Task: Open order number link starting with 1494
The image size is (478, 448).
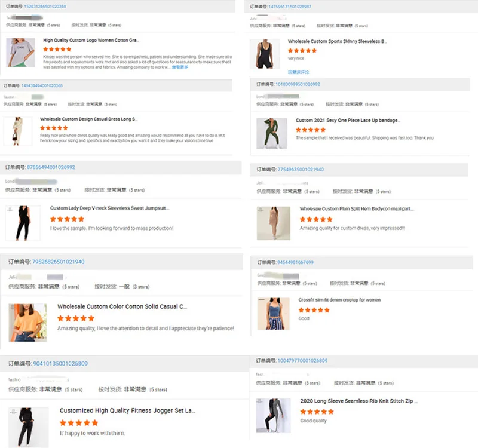Action: click(42, 85)
